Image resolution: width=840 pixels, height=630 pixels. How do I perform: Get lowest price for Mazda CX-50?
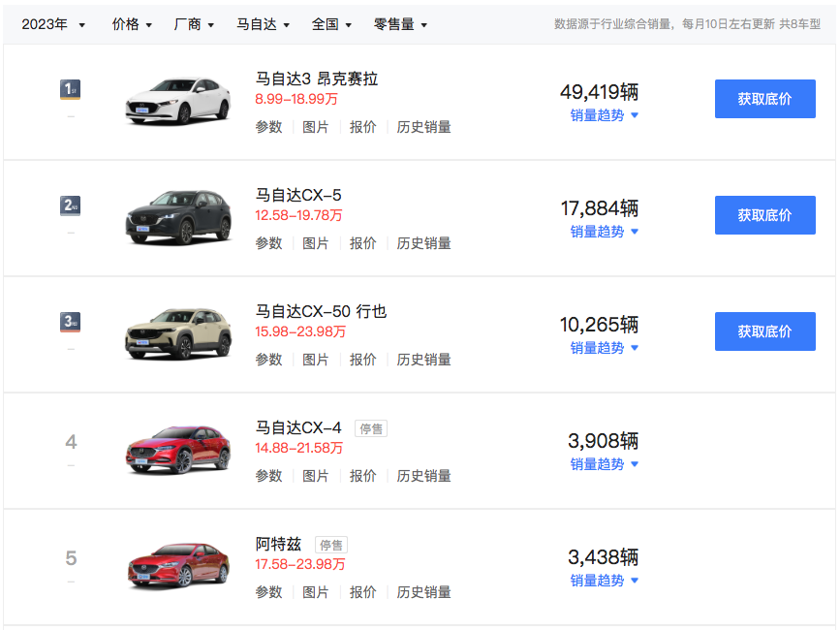[764, 331]
